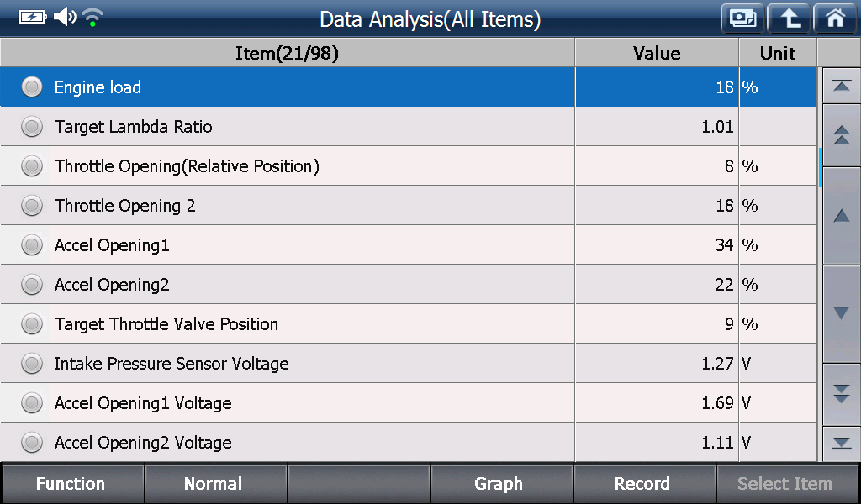
Task: Move up one row with single up arrow
Action: pos(841,216)
